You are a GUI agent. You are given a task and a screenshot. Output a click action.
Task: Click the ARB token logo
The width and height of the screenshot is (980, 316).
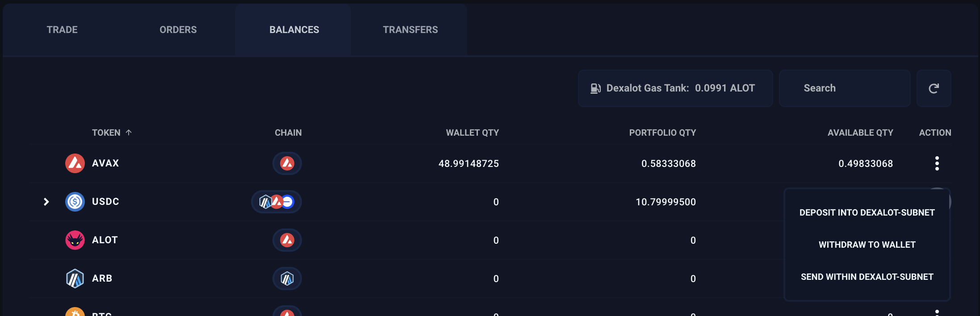pos(75,279)
